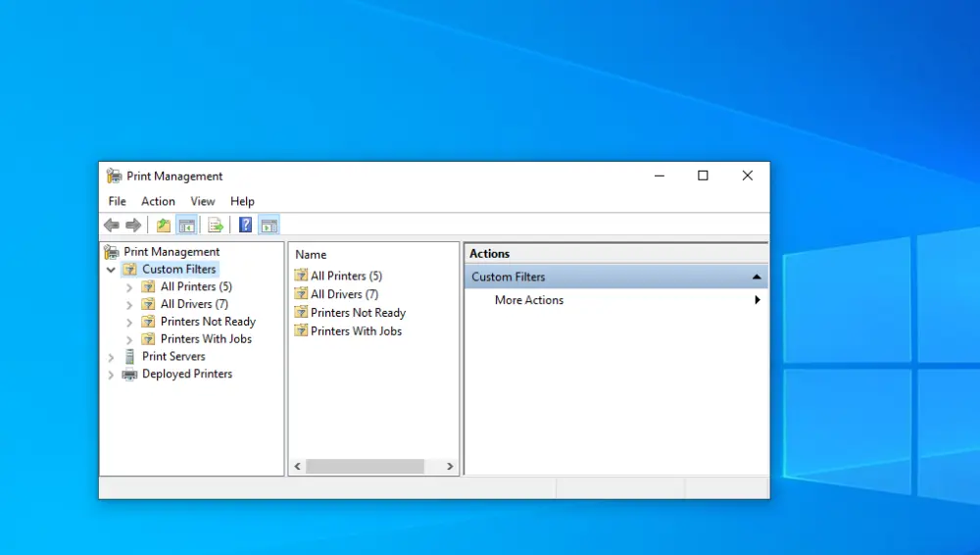The image size is (980, 555).
Task: Open Help via blue question mark icon
Action: pos(245,226)
